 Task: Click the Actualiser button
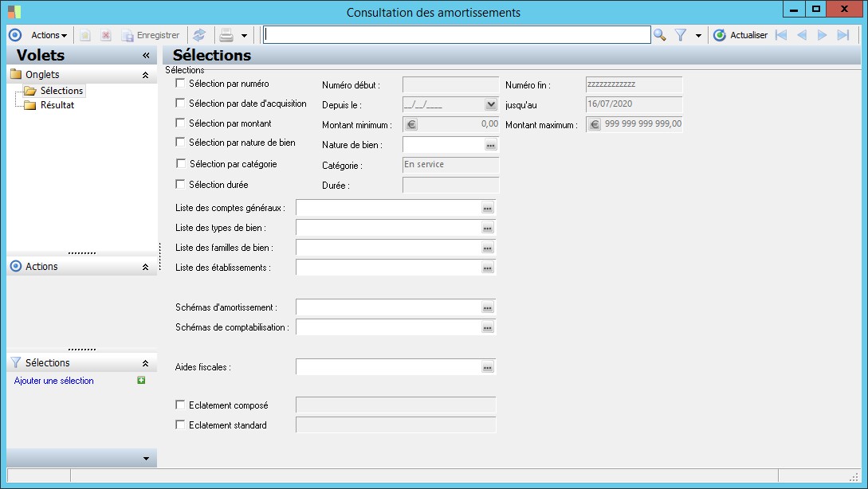tap(740, 35)
